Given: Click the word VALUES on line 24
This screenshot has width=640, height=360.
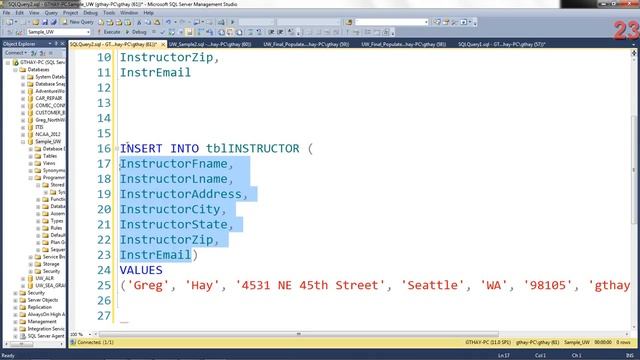Looking at the screenshot, I should click(x=141, y=270).
